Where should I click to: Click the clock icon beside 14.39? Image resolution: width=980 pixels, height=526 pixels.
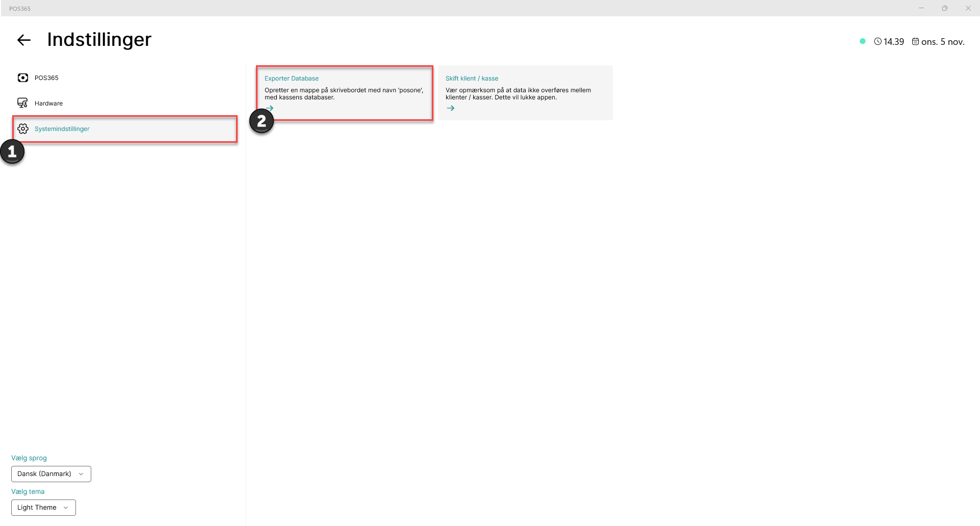878,42
